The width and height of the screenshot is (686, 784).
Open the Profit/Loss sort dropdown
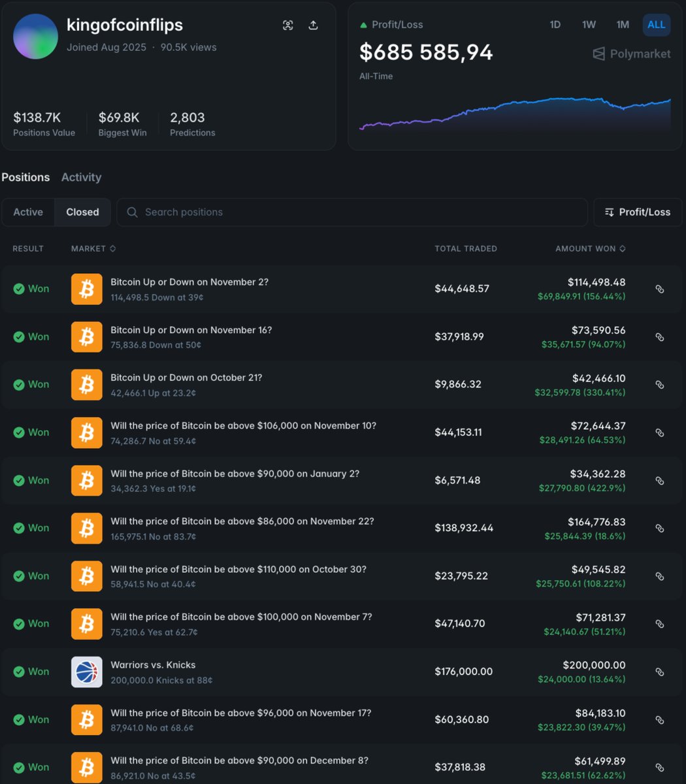(x=638, y=212)
